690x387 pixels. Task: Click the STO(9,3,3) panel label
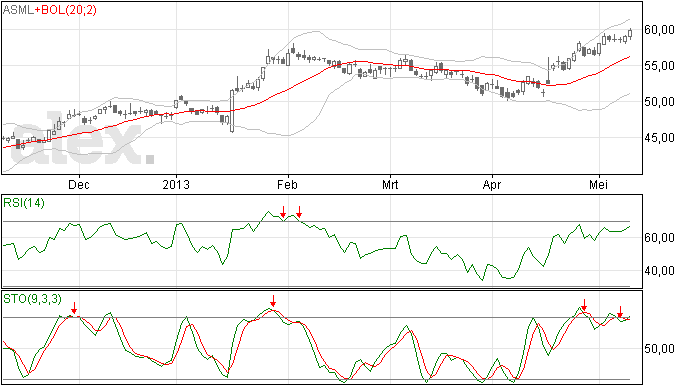32,299
